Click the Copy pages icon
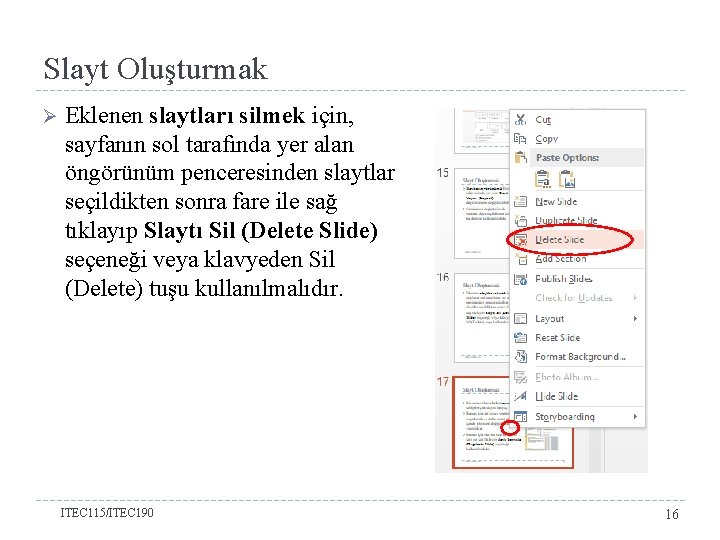The height and width of the screenshot is (540, 720). coord(520,139)
